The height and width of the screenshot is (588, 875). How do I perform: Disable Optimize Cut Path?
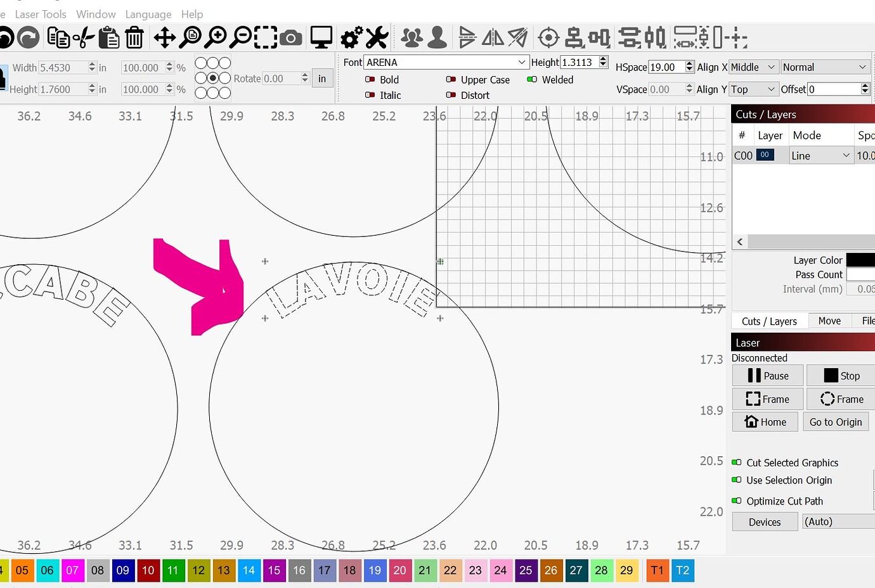coord(736,501)
